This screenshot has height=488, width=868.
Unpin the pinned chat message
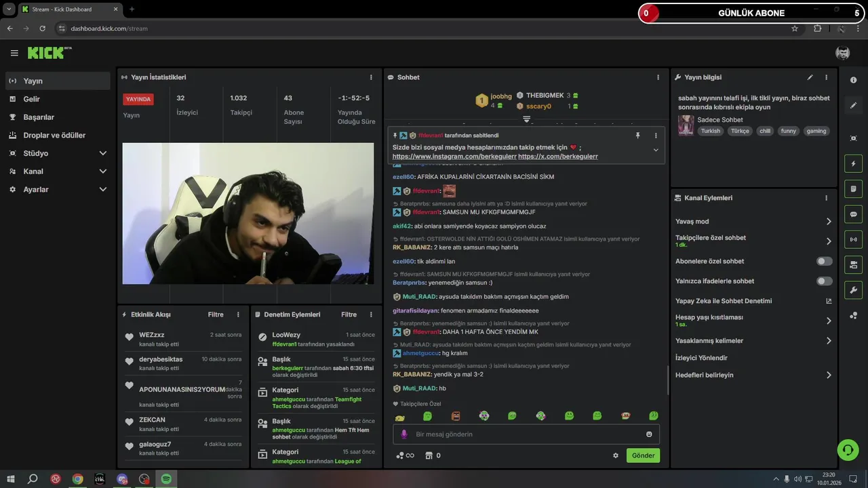(x=637, y=136)
